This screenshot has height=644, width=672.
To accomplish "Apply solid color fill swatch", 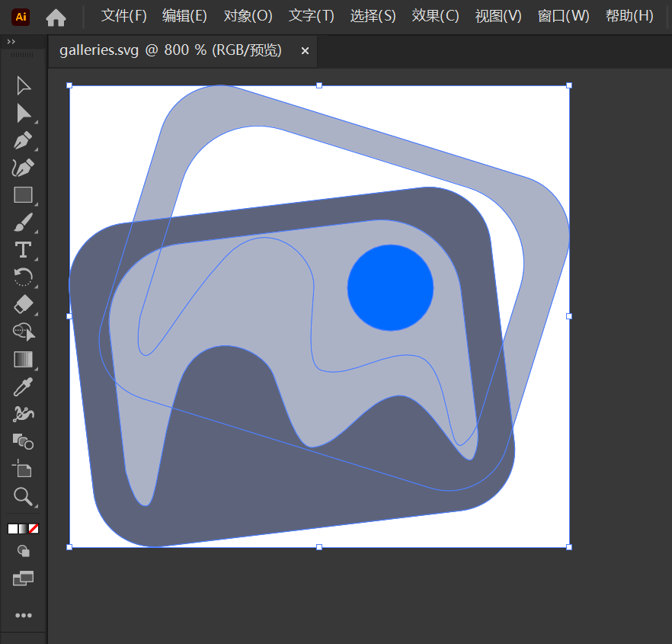I will 13,529.
